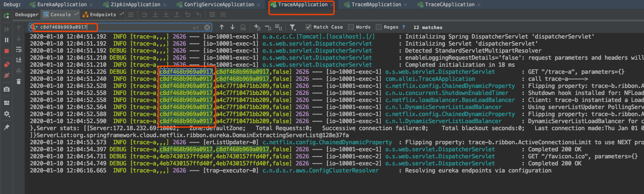The width and height of the screenshot is (644, 194).
Task: Click Down the stack trace arrow
Action: [19, 39]
